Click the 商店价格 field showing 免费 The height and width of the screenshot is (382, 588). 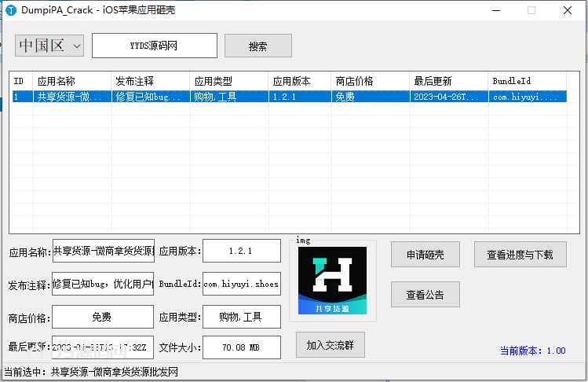pyautogui.click(x=103, y=317)
